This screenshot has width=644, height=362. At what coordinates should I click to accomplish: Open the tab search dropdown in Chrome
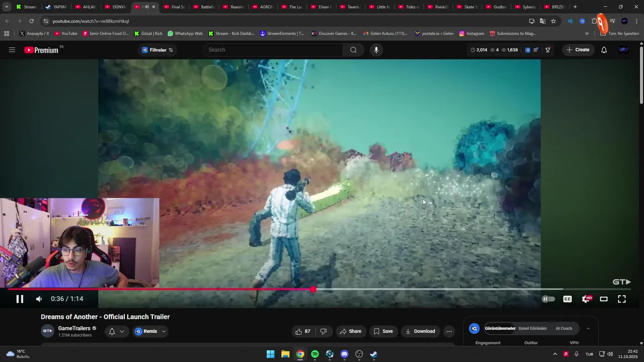pos(7,7)
